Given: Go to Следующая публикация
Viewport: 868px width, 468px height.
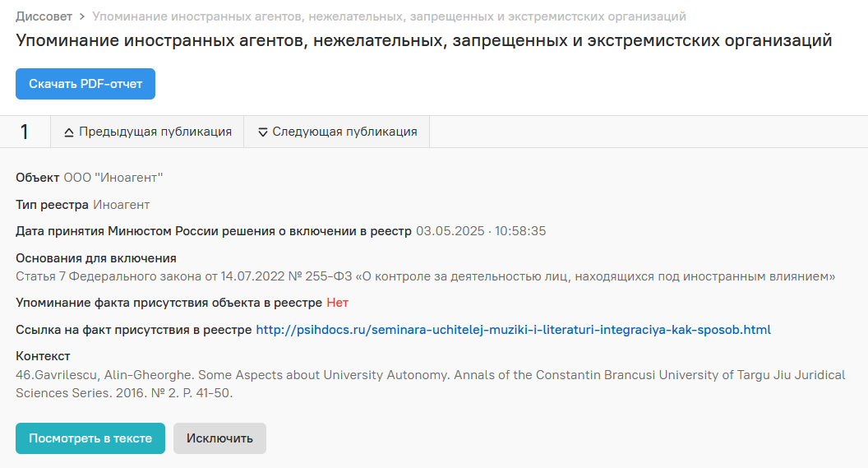Looking at the screenshot, I should [337, 132].
